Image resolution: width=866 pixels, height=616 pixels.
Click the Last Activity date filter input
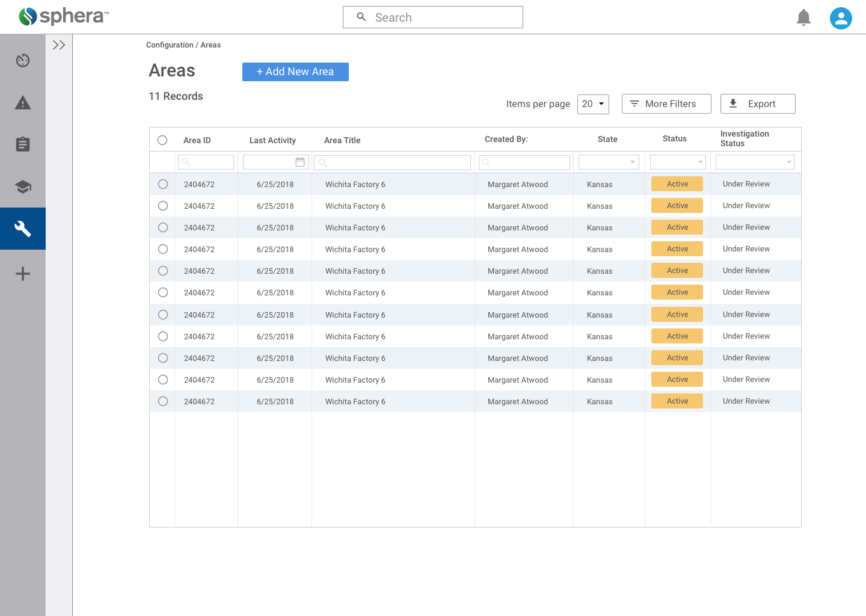275,162
